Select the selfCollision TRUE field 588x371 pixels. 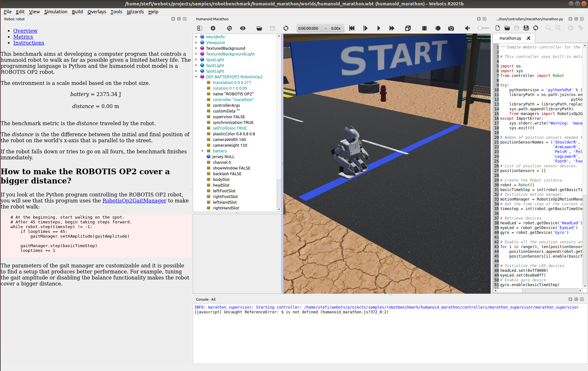click(x=229, y=128)
